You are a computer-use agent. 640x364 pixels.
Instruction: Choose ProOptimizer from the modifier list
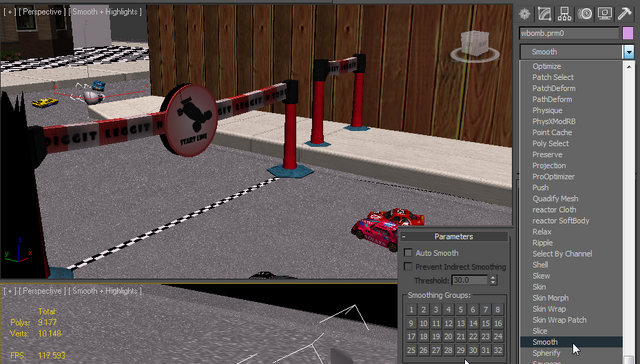[x=553, y=177]
